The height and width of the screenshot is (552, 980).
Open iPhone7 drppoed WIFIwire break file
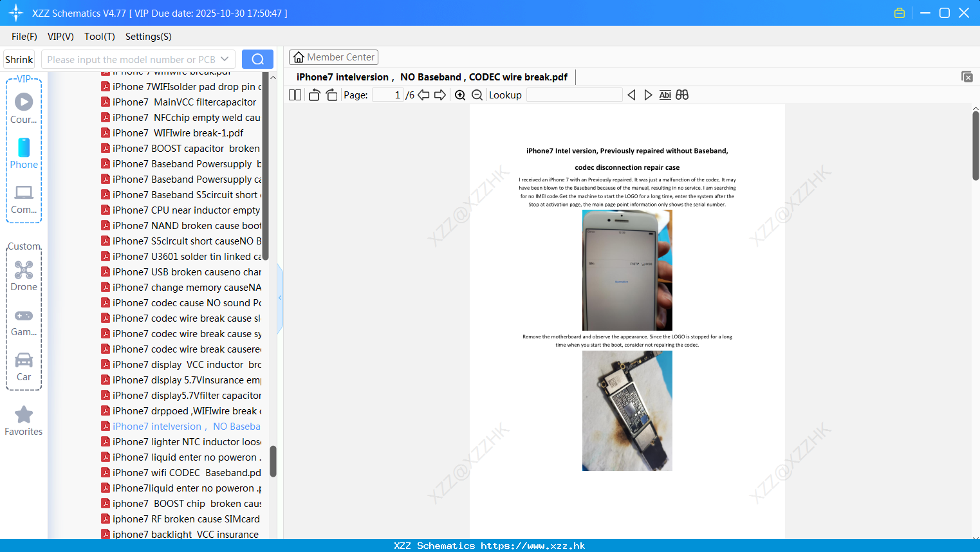181,411
